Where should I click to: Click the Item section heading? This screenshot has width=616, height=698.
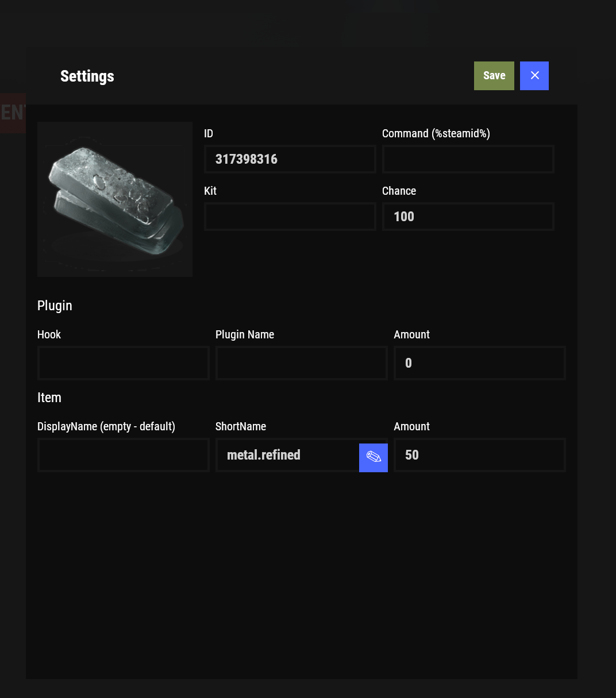pyautogui.click(x=49, y=398)
